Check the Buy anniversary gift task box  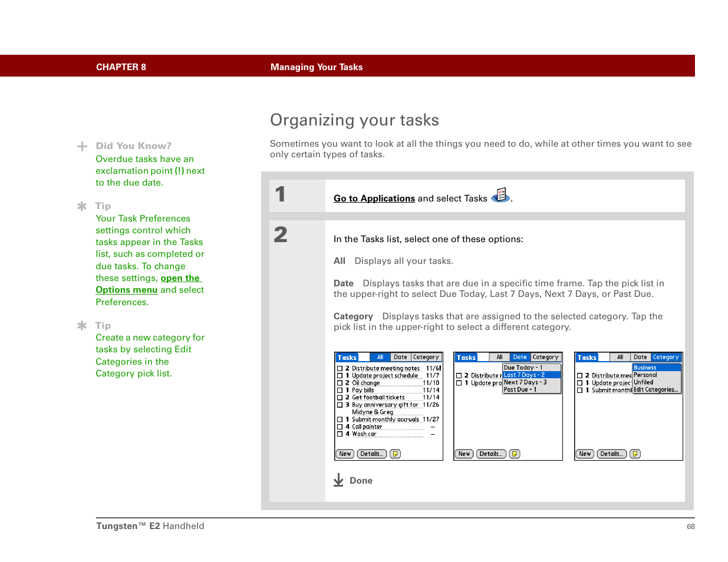pos(340,405)
